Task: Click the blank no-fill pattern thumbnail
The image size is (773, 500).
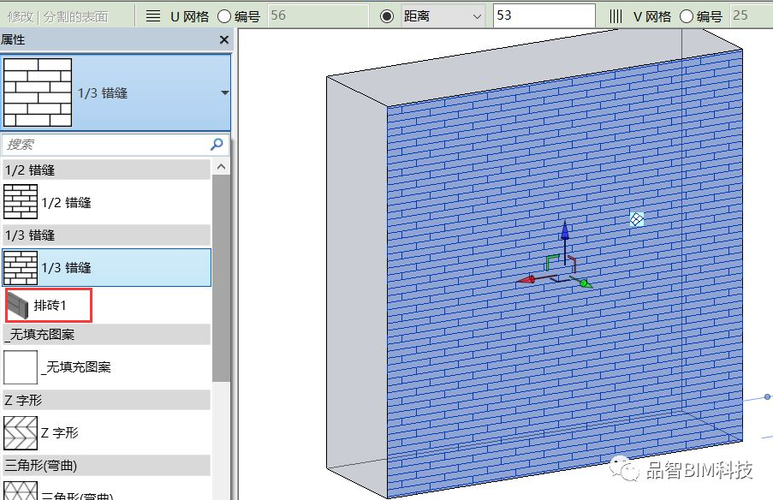Action: coord(20,367)
